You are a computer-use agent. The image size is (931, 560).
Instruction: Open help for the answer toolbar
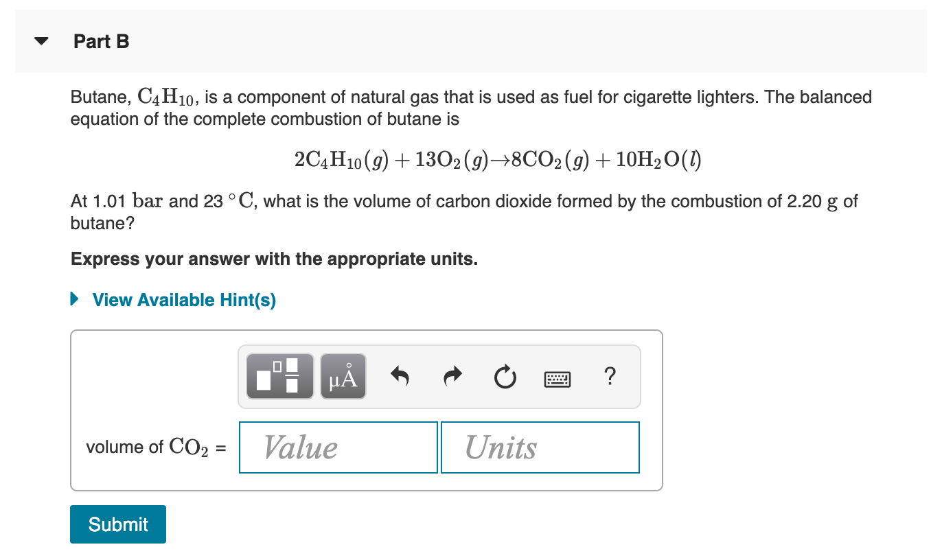point(610,376)
